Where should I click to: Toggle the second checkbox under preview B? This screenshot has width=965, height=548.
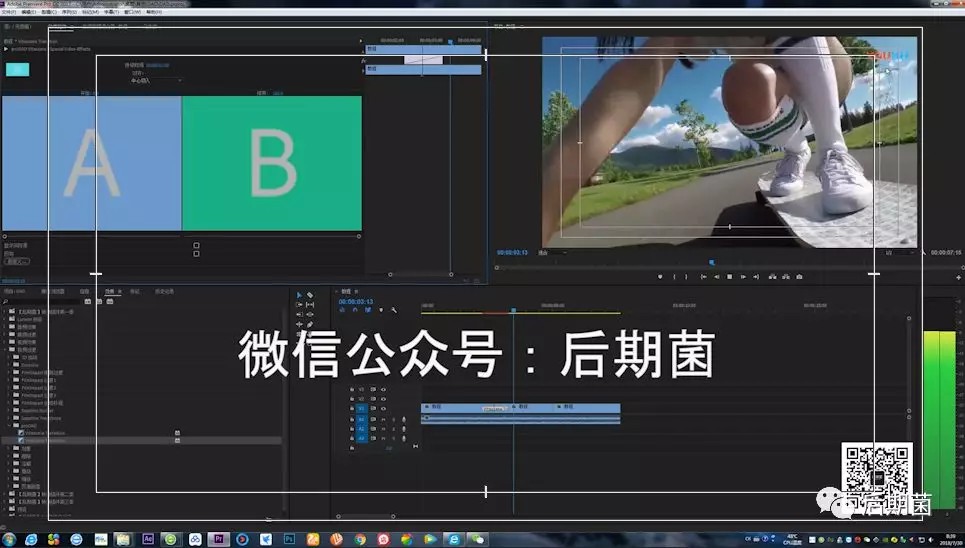[x=196, y=254]
